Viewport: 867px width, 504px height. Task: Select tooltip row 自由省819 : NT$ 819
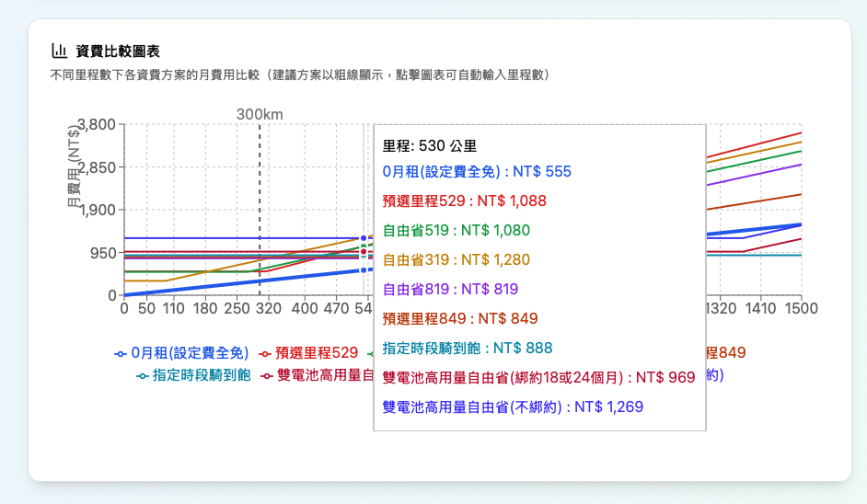click(450, 289)
